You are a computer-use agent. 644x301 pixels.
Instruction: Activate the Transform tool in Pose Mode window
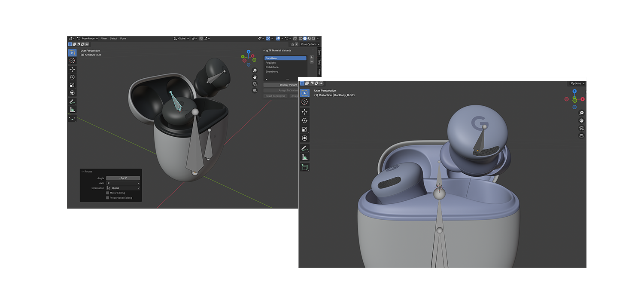pos(72,92)
